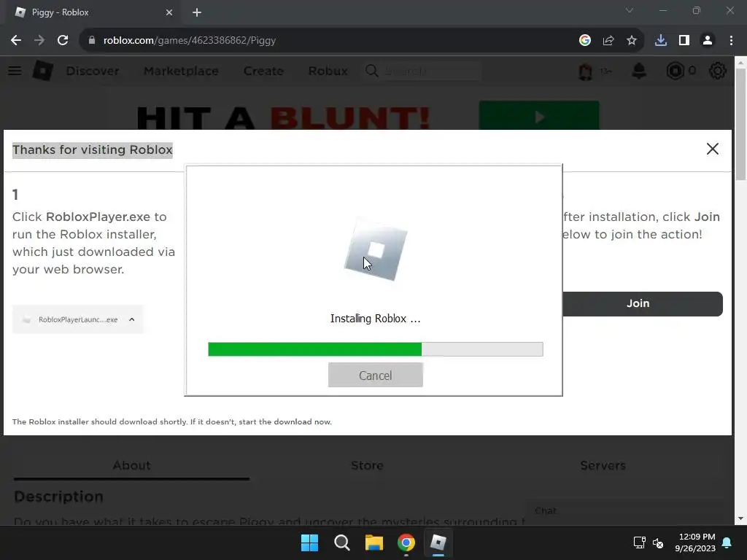Viewport: 747px width, 560px height.
Task: Click the muted volume tray icon
Action: pos(658,542)
